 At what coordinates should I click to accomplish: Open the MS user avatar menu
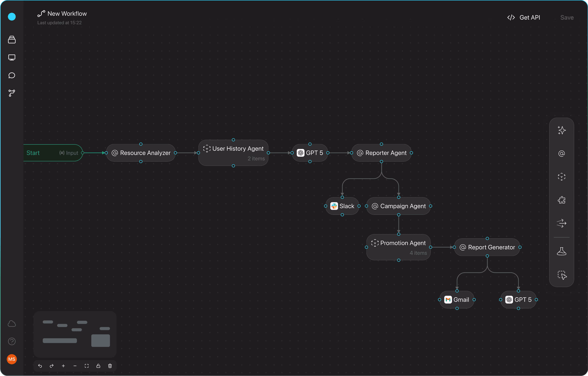12,359
